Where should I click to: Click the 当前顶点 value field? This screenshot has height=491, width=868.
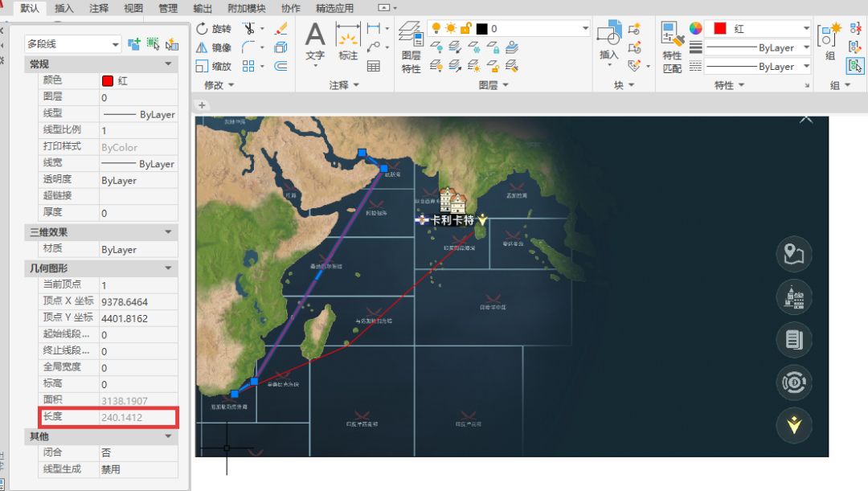click(138, 285)
